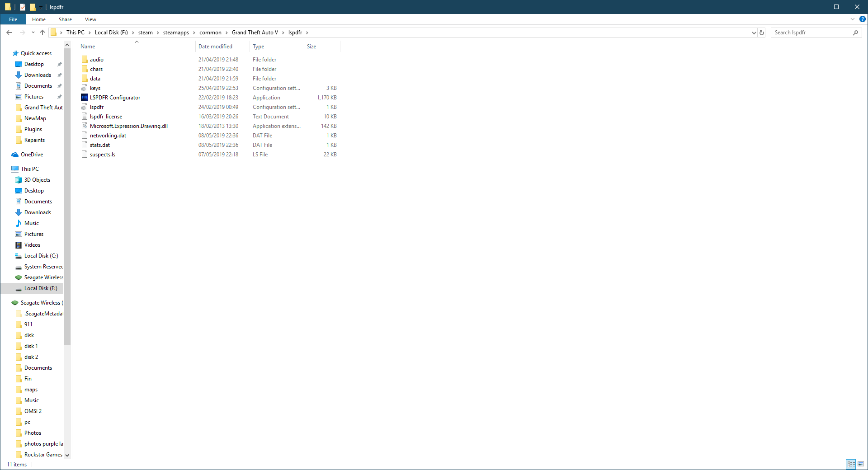The height and width of the screenshot is (470, 868).
Task: Open the File menu
Action: 13,19
